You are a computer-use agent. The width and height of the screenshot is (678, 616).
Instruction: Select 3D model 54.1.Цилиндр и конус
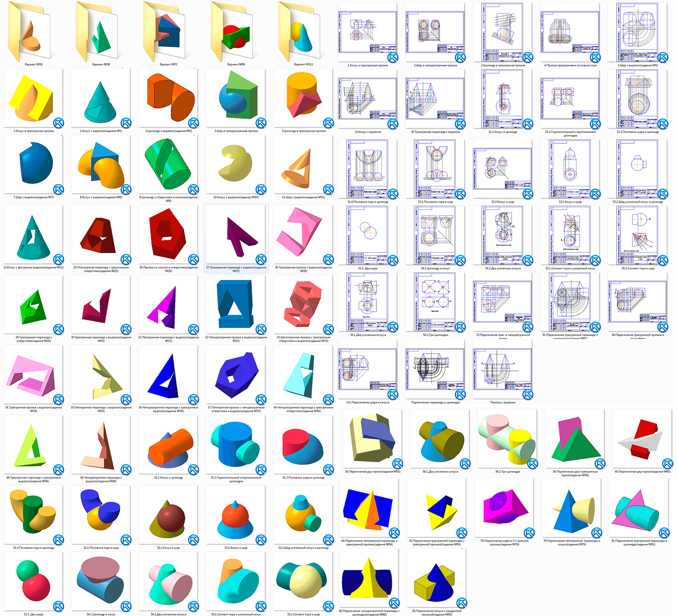pos(101,582)
